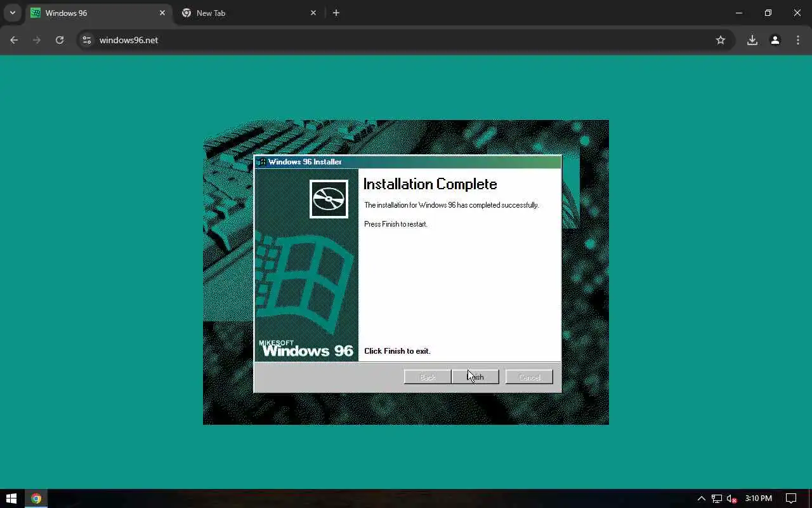The image size is (812, 508).
Task: Click the Mikesoft Windows 96 logo text
Action: (x=306, y=349)
